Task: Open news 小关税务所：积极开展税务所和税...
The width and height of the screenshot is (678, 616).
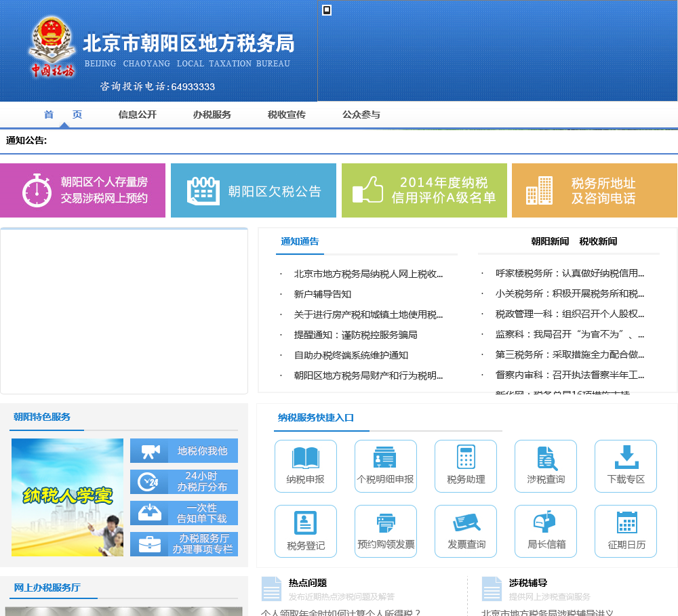Action: pos(570,294)
